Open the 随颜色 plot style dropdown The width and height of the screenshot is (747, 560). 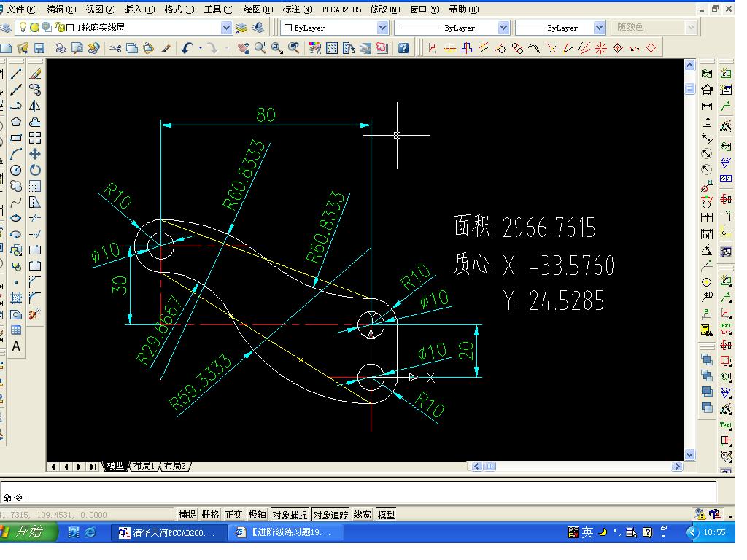pyautogui.click(x=691, y=28)
